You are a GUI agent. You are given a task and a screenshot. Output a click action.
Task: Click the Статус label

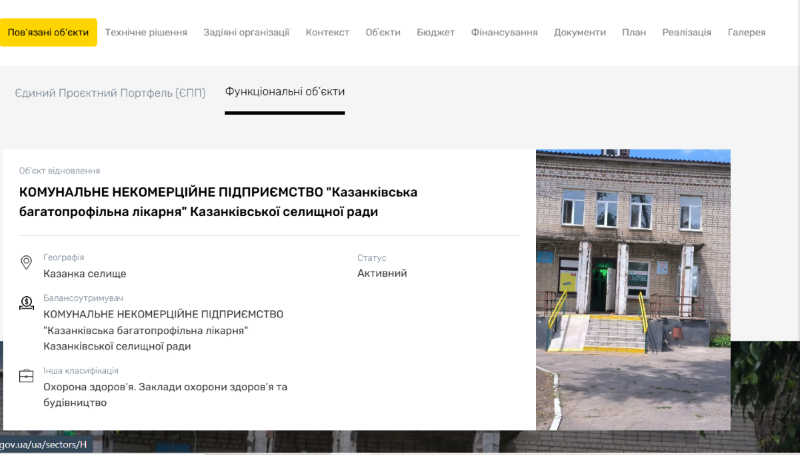coord(371,258)
